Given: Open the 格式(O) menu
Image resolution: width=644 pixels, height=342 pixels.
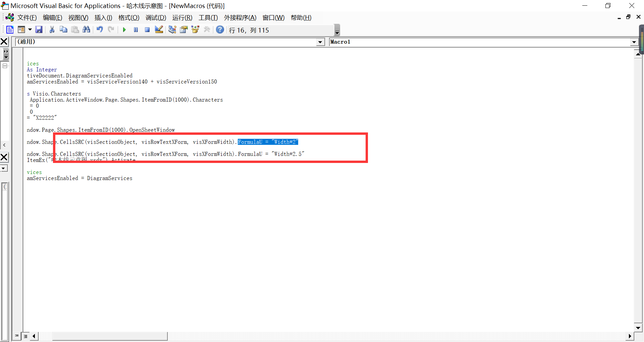Looking at the screenshot, I should [129, 18].
